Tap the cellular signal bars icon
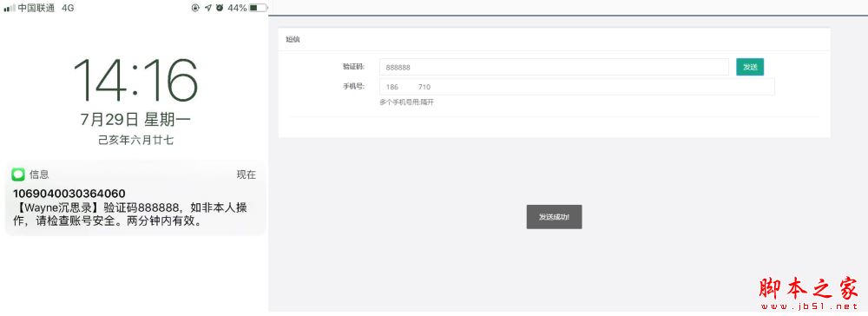Viewport: 868px width, 316px height. (10, 9)
